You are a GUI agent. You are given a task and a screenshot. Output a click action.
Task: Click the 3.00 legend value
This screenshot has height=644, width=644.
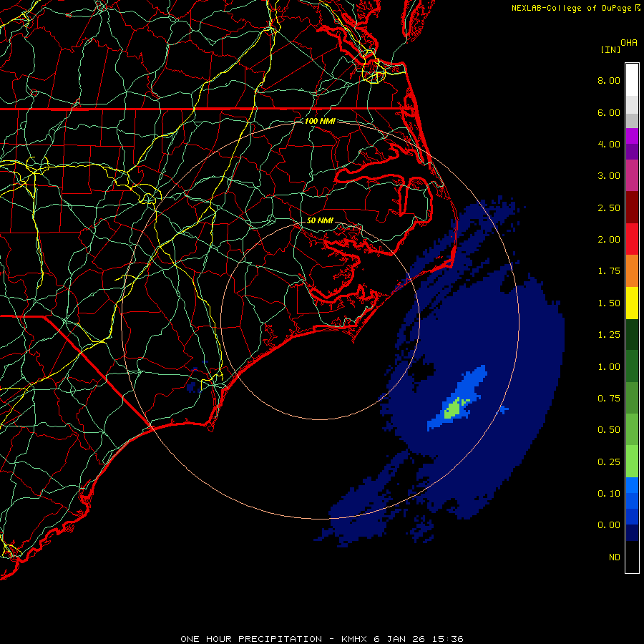609,176
